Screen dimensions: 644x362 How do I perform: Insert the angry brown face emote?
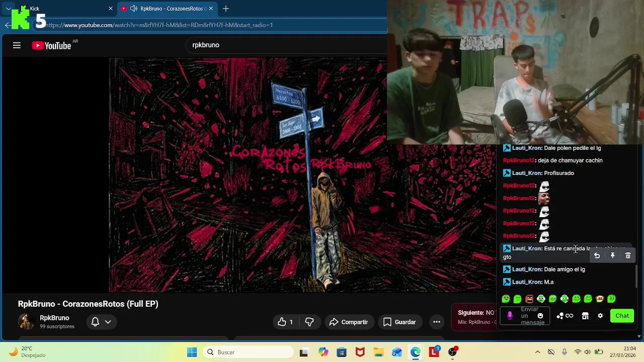529,299
